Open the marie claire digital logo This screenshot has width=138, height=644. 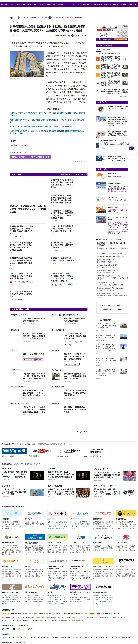point(12,587)
